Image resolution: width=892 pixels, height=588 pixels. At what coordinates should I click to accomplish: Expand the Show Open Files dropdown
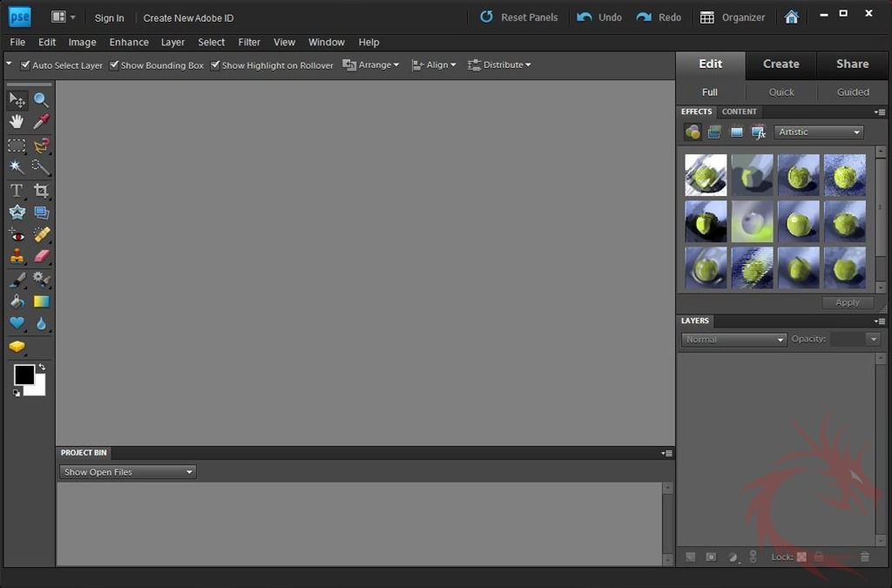128,472
